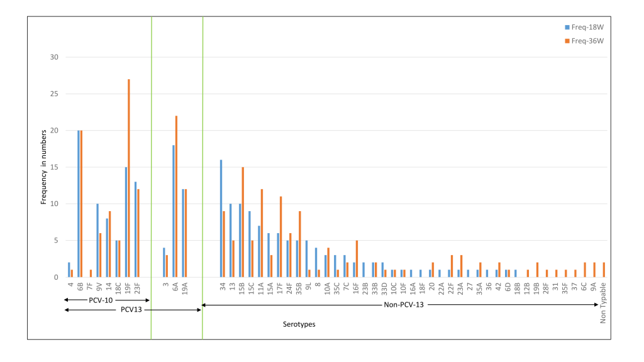Select the y-axis value 25

54,94
